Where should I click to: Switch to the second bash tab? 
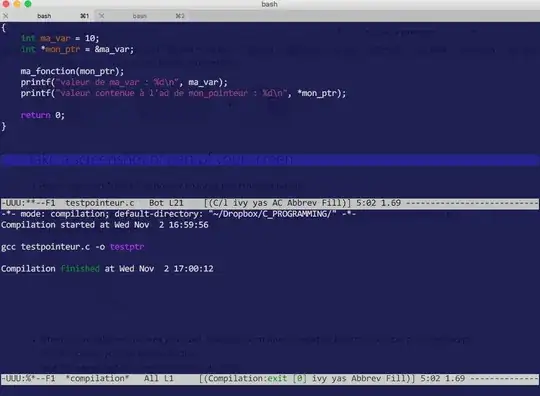139,16
